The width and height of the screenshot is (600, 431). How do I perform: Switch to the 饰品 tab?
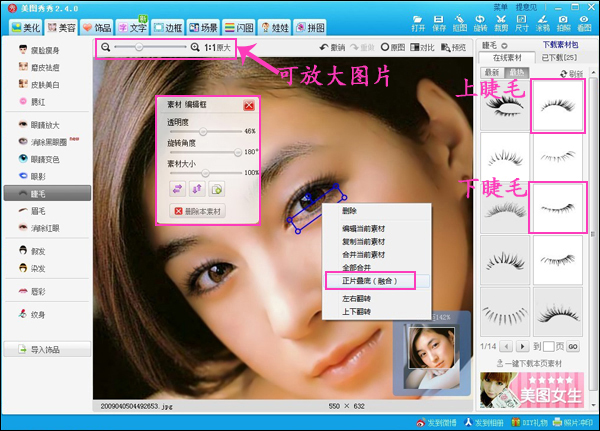point(97,27)
